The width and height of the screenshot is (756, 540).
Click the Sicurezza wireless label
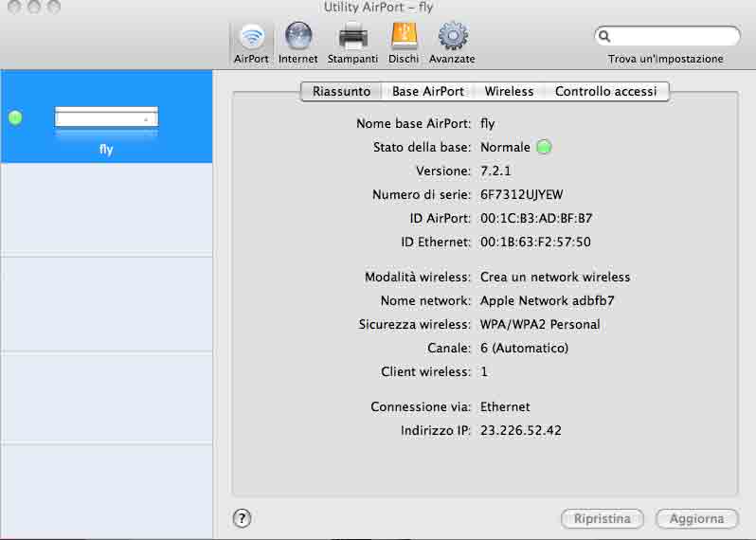click(415, 325)
